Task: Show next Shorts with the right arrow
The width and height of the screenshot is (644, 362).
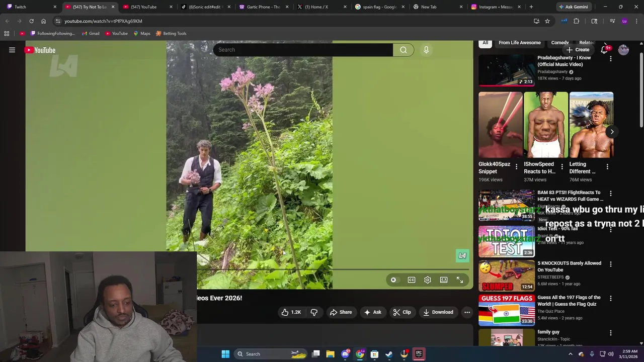Action: 612,132
